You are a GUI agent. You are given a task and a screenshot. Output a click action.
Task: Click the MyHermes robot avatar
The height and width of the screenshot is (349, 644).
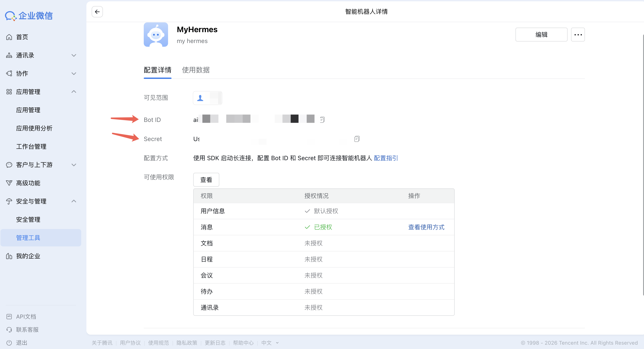pyautogui.click(x=156, y=35)
